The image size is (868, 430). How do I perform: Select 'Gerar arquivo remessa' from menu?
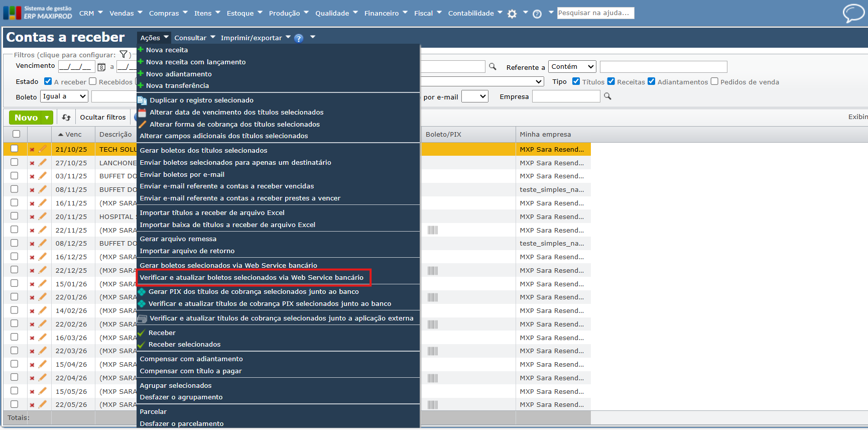click(x=178, y=239)
